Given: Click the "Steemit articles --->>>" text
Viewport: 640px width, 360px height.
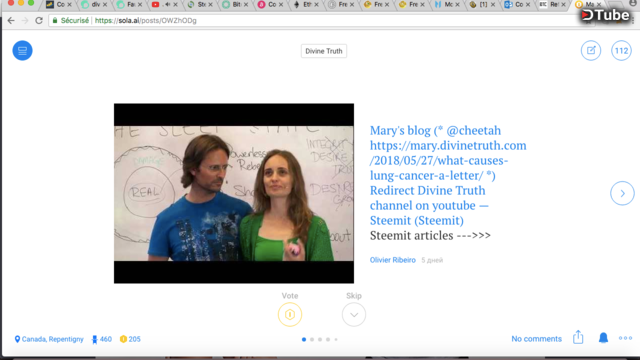Looking at the screenshot, I should tap(430, 236).
